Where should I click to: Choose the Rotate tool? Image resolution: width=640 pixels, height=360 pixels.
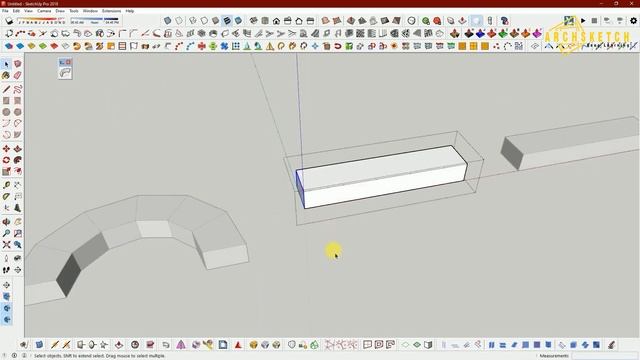6,160
